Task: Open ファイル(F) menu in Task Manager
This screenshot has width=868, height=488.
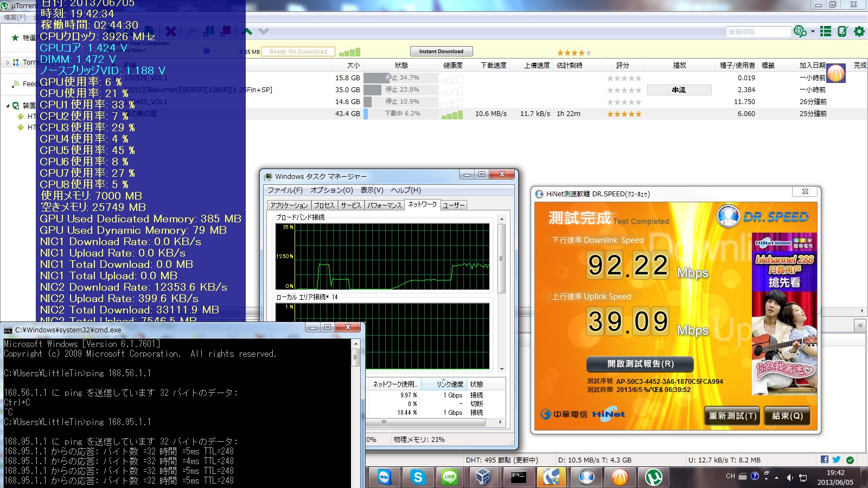Action: tap(285, 190)
